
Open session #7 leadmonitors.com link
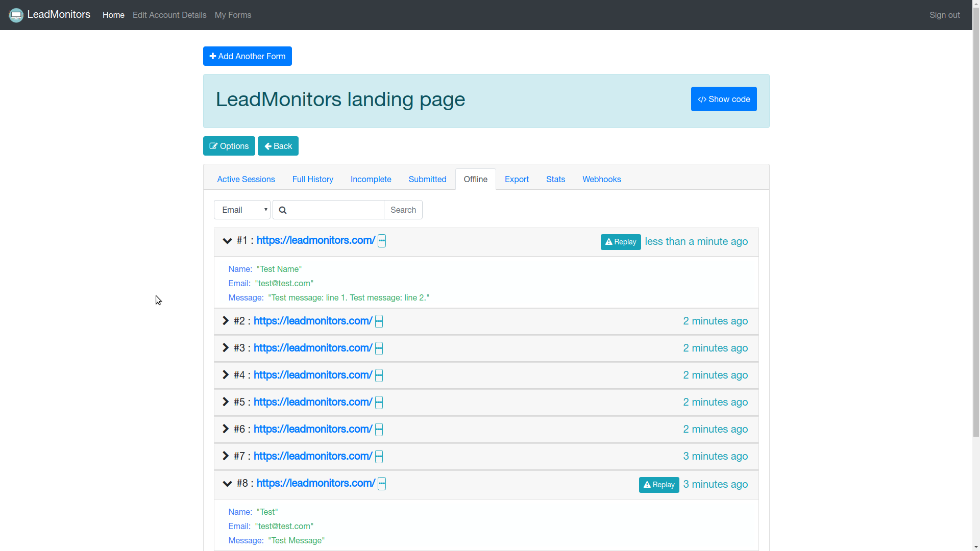pos(313,456)
